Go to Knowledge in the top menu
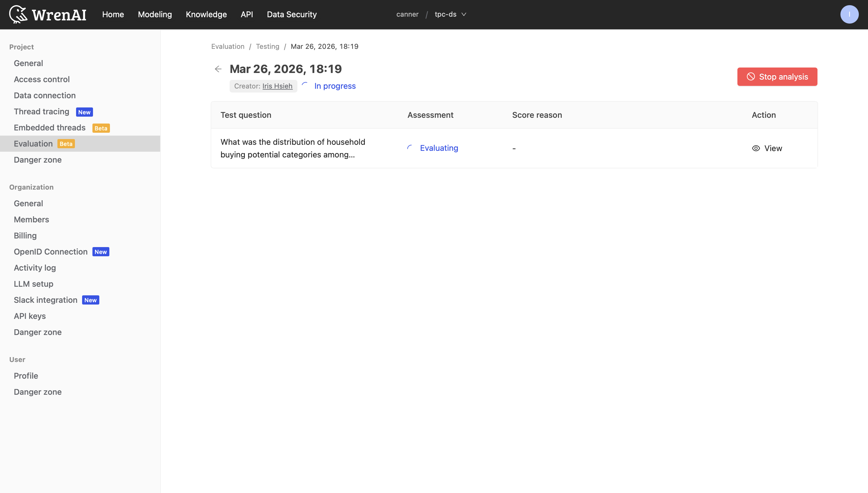 point(206,14)
